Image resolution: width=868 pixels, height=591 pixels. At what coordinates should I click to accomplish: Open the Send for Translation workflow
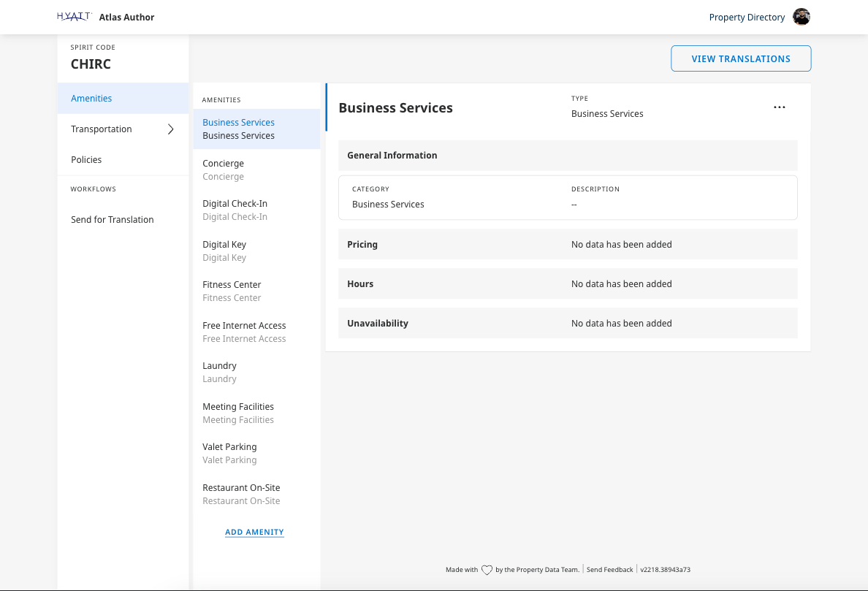[x=123, y=220]
